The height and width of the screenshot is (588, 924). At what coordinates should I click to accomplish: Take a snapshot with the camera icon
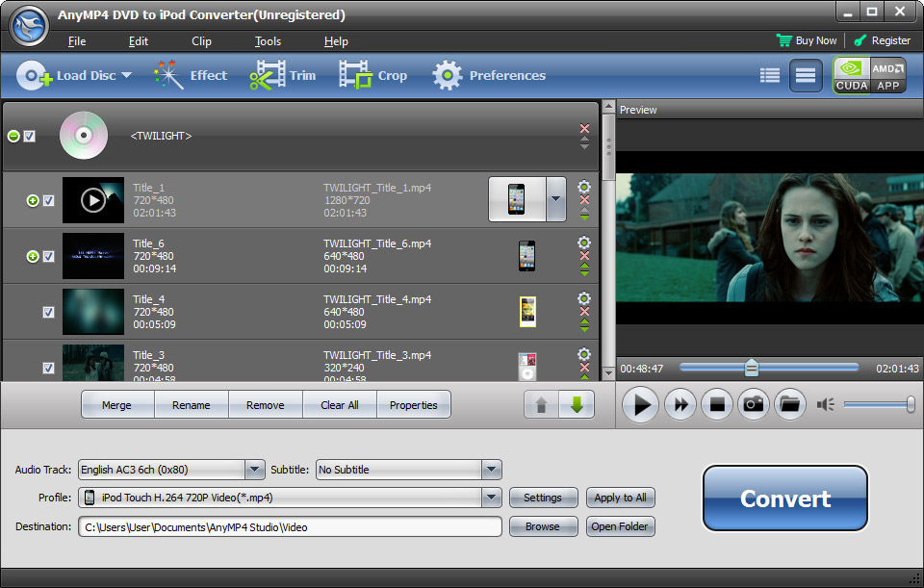[x=754, y=405]
